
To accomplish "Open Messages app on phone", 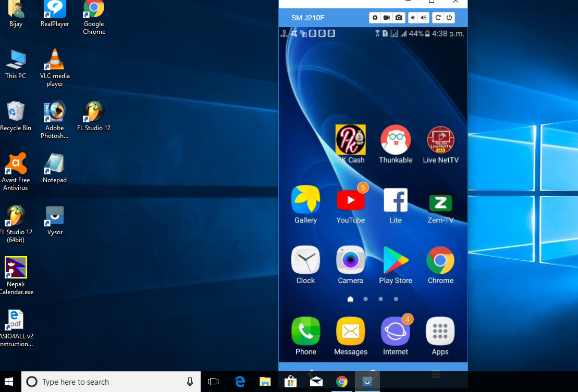I will (351, 336).
